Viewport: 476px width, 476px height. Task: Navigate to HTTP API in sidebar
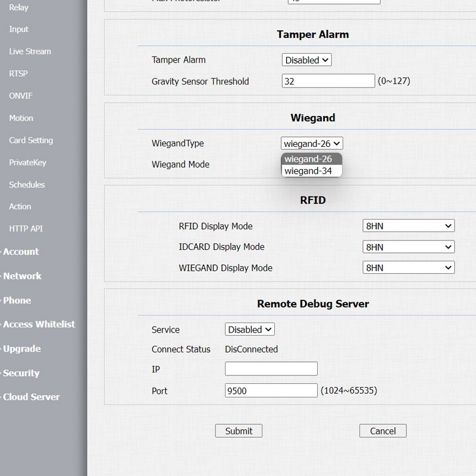(26, 228)
